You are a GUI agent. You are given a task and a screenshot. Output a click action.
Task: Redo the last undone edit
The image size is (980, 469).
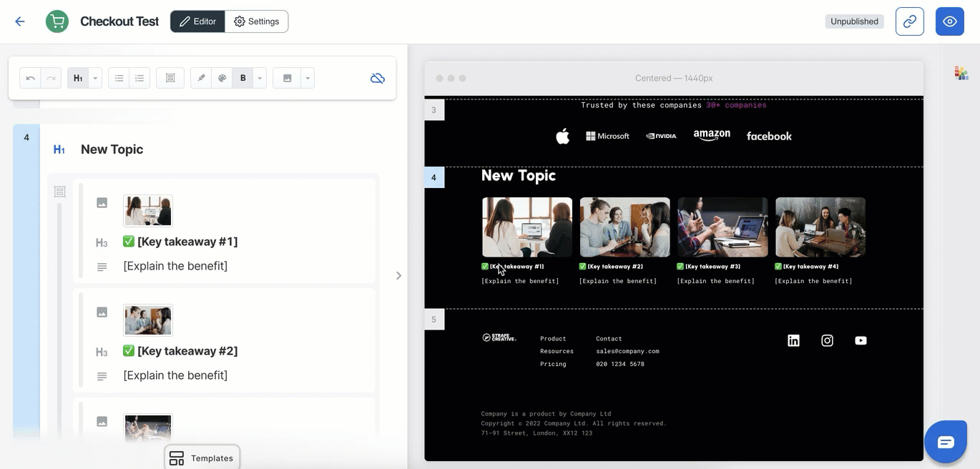coord(51,78)
